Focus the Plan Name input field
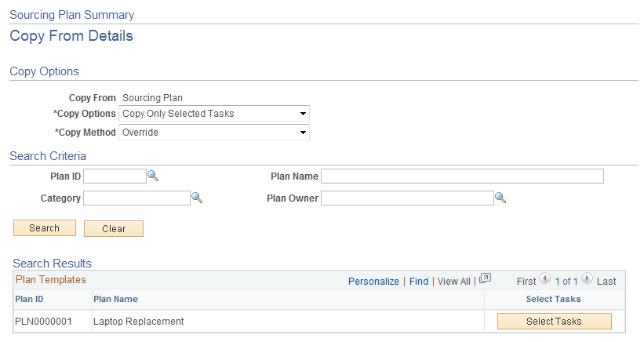 462,176
